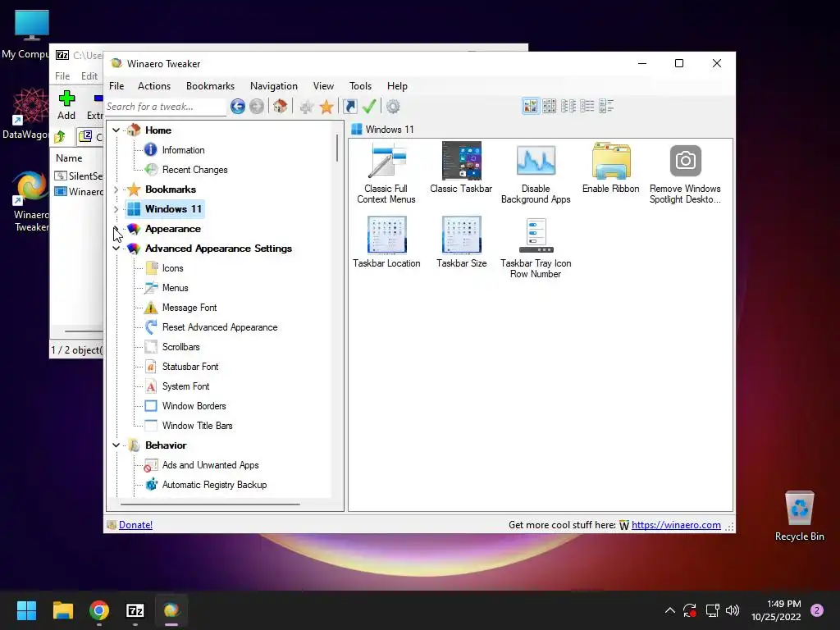Click the Forward navigation arrow in toolbar

click(257, 107)
